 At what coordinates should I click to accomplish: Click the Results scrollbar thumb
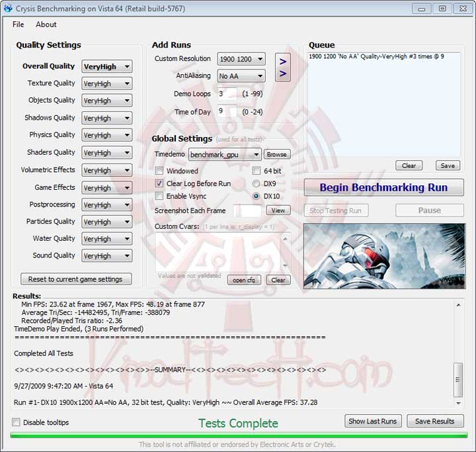coord(458,380)
